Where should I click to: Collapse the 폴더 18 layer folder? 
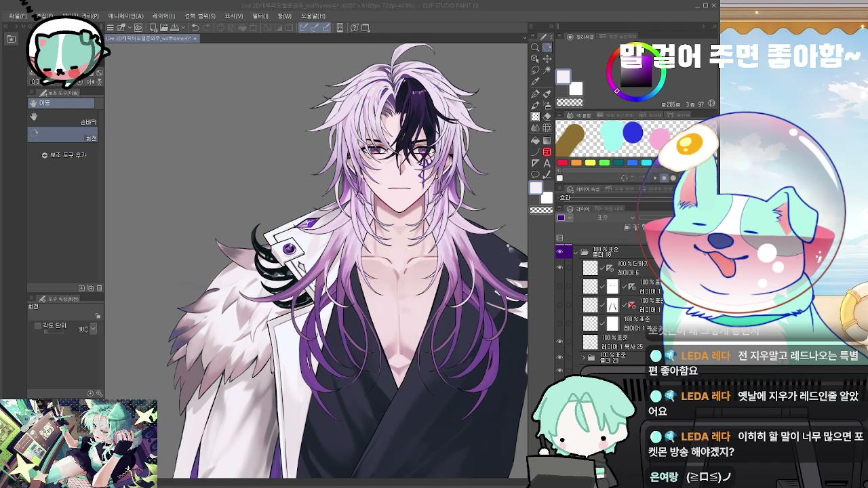(576, 252)
